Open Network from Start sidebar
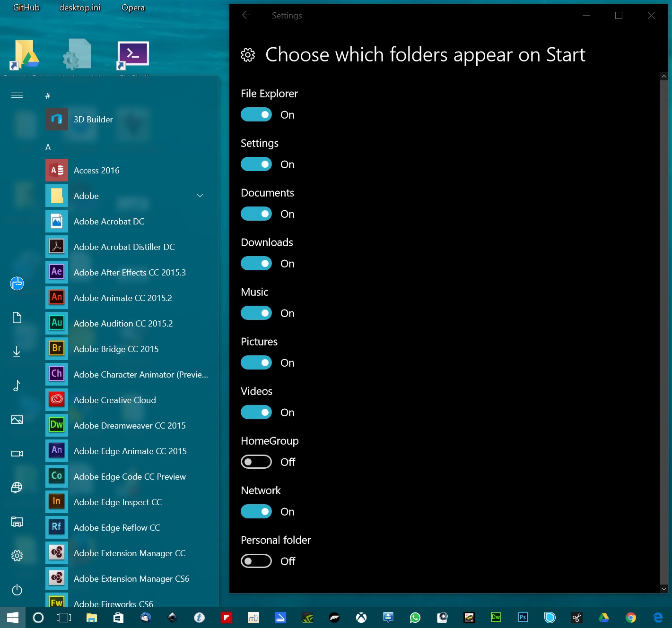Screen dimensions: 672x628 tap(17, 488)
